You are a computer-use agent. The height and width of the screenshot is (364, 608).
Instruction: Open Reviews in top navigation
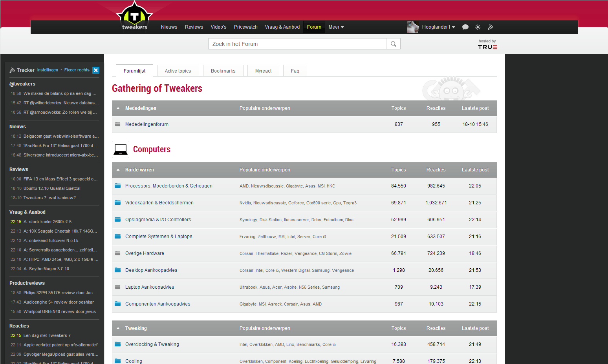[x=194, y=27]
